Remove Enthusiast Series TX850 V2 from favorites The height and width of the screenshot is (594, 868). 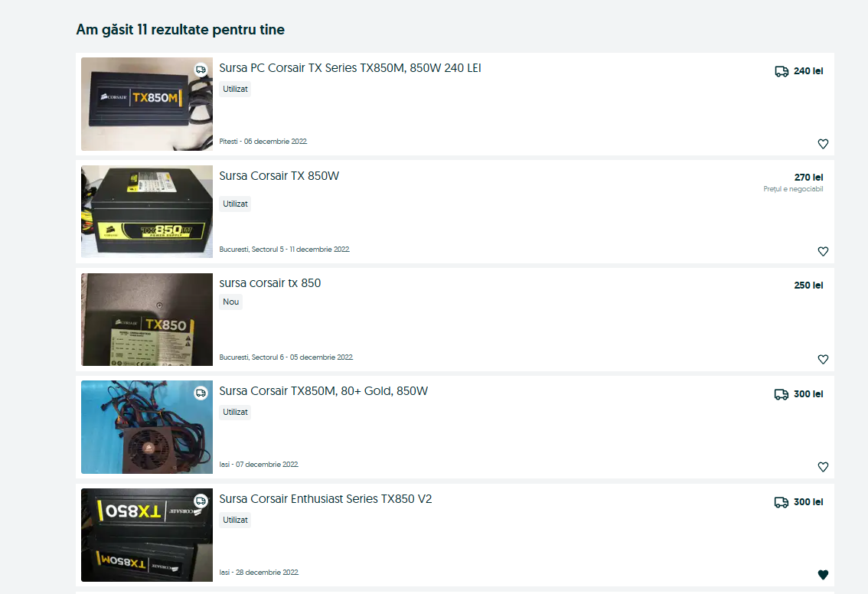[823, 575]
